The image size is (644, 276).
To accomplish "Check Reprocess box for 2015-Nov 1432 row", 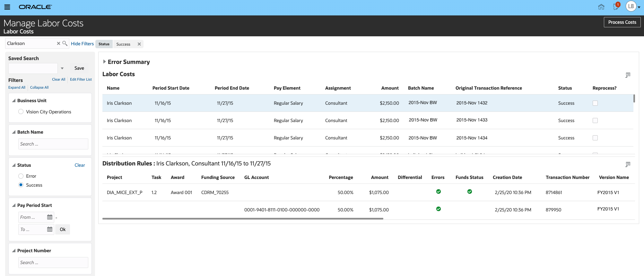I will coord(595,103).
